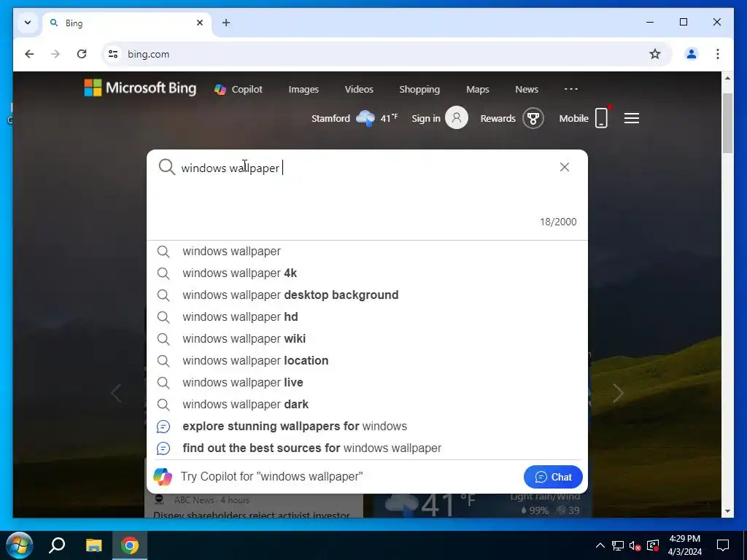Click the Stamford weather cloud icon
This screenshot has height=560, width=747.
click(x=365, y=118)
